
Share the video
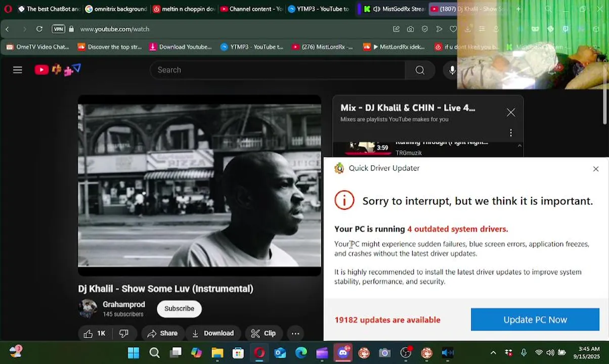coord(162,333)
